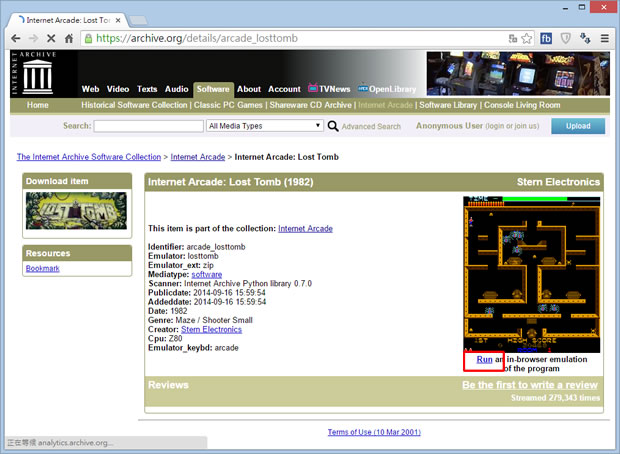Open the Texts section
620x454 pixels.
147,89
